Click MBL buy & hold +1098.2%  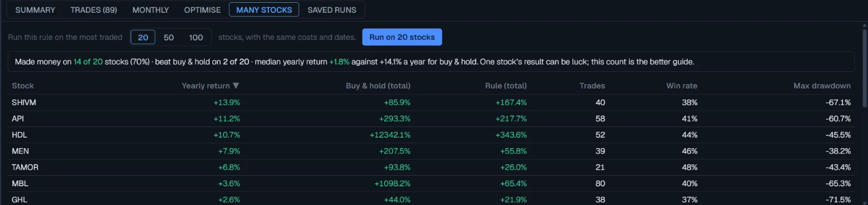pos(392,183)
